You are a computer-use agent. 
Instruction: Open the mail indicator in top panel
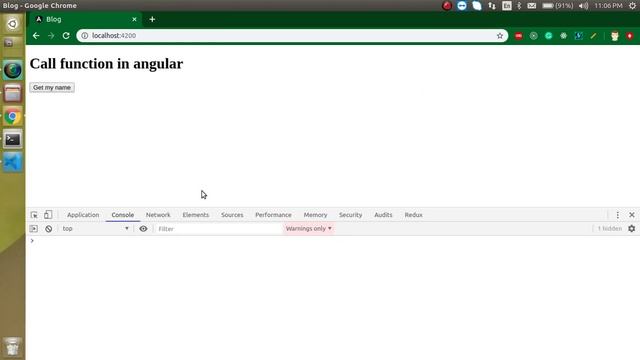[x=531, y=6]
